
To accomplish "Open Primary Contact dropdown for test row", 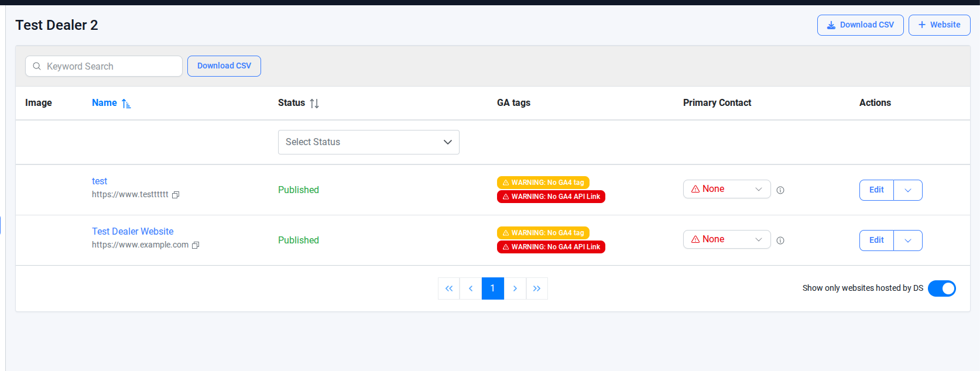I will pos(727,189).
